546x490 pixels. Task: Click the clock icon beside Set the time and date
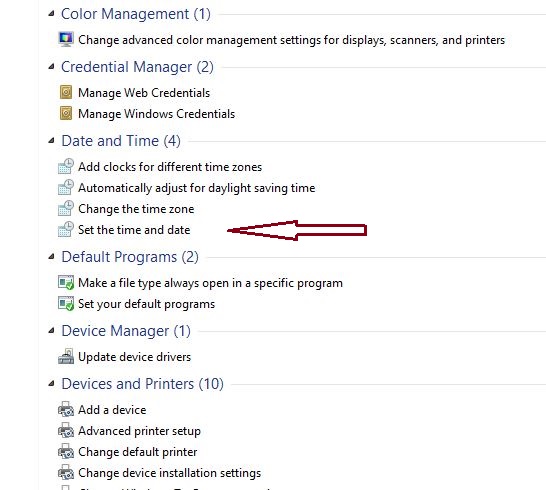pos(66,229)
